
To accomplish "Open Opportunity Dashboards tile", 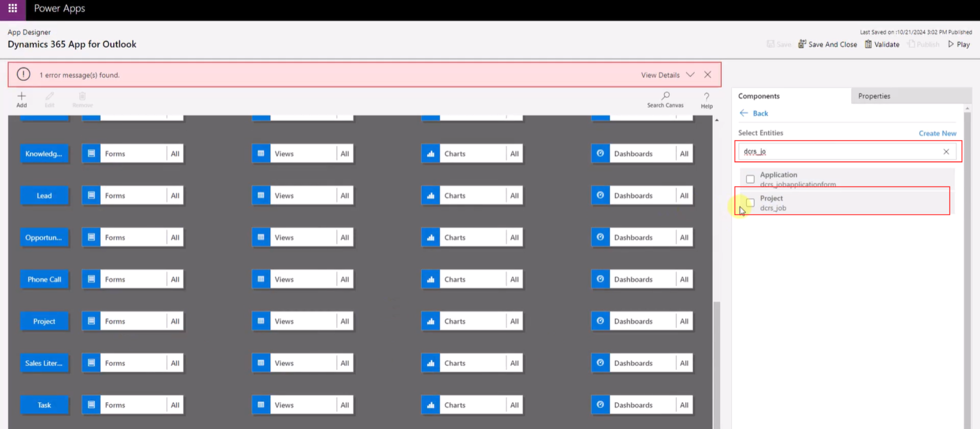I will (642, 237).
